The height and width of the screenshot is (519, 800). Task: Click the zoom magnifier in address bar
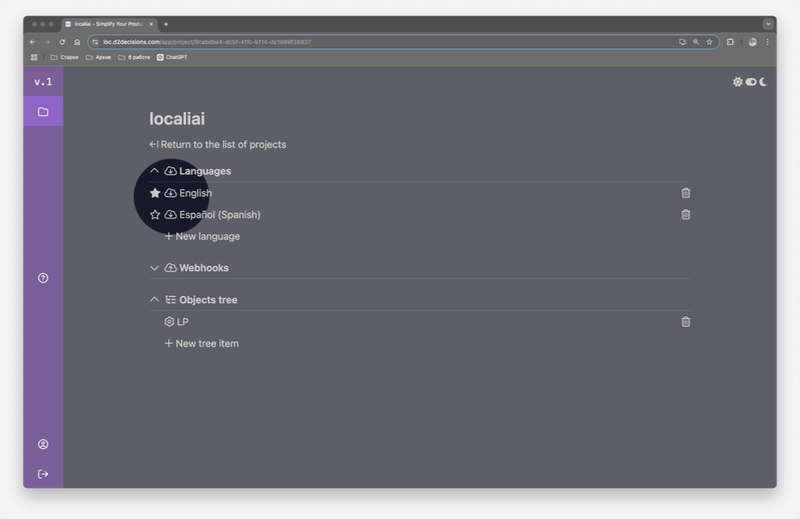pyautogui.click(x=696, y=42)
